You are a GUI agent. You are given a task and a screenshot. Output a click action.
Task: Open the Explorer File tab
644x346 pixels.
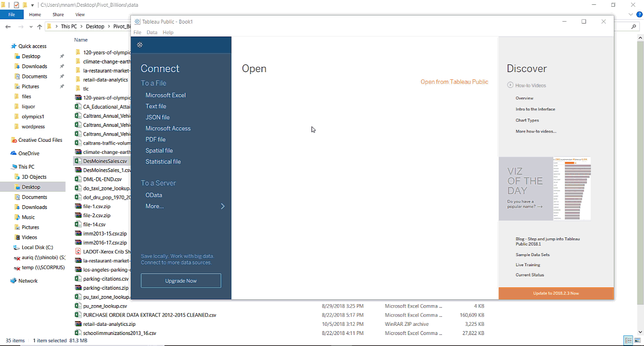12,14
